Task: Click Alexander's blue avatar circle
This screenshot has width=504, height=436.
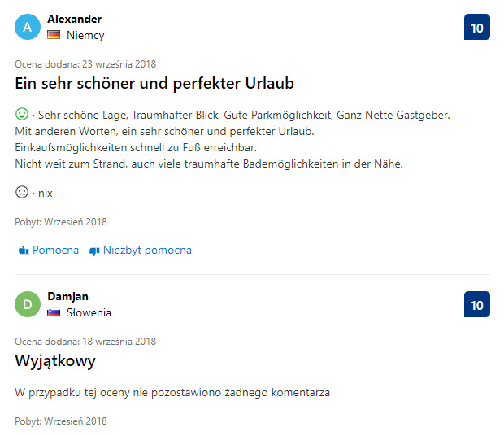Action: 28,27
